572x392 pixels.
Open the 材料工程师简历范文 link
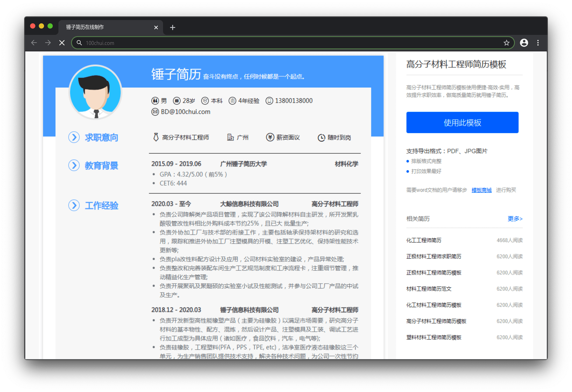429,289
